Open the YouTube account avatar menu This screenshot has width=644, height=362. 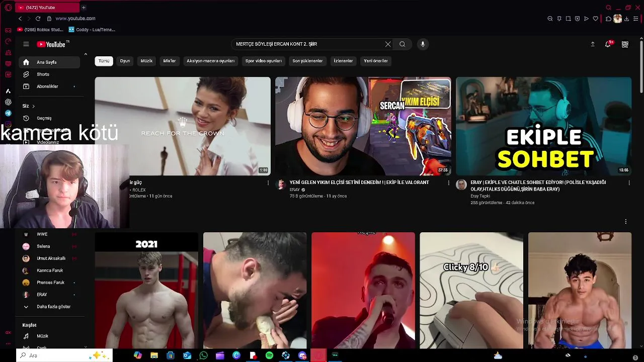[x=625, y=44]
